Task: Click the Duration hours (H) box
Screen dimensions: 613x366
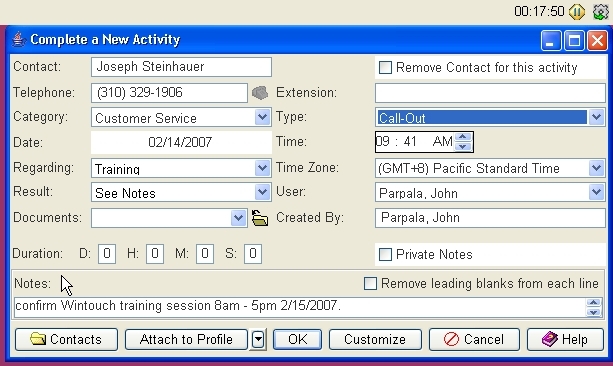Action: (x=155, y=254)
